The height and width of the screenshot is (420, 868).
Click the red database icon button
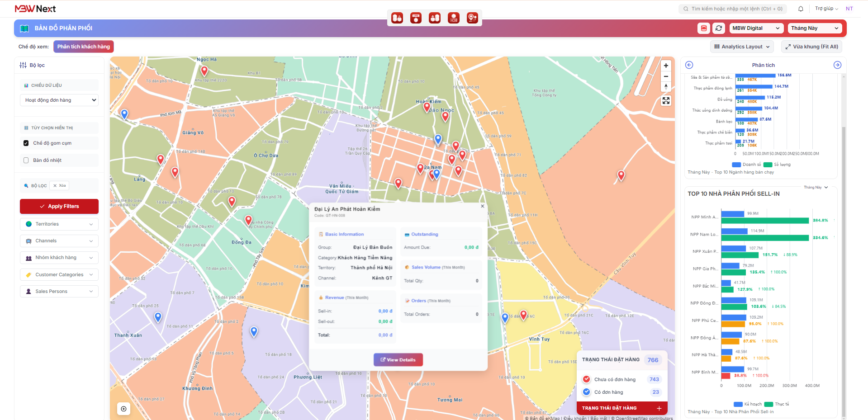click(704, 28)
